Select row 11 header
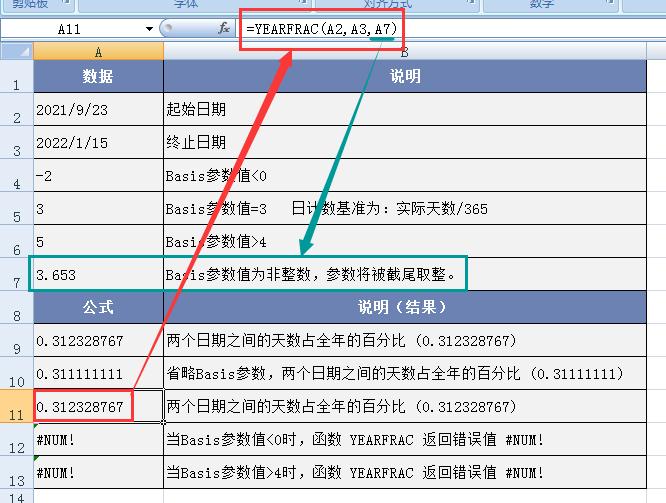The width and height of the screenshot is (666, 503). click(17, 406)
